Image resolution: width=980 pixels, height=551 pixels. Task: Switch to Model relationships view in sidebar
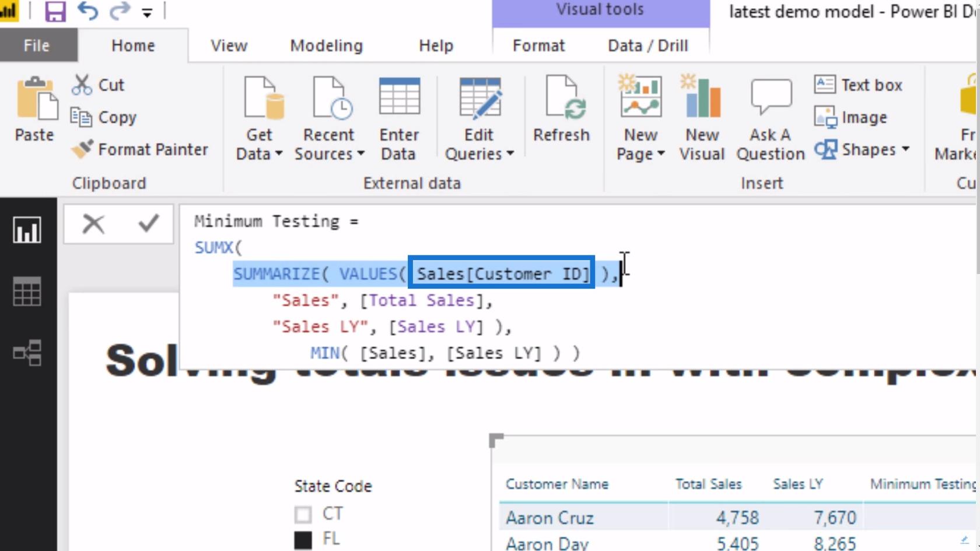tap(27, 352)
